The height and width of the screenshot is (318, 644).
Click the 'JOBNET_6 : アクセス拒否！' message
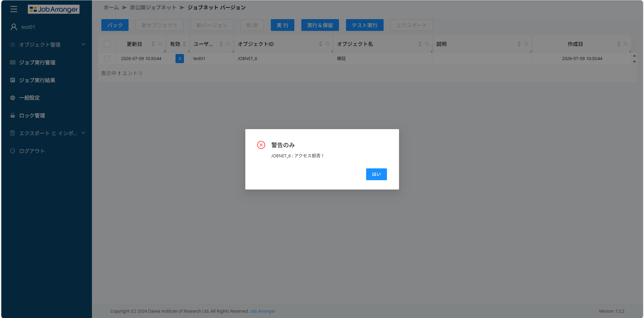[x=297, y=156]
